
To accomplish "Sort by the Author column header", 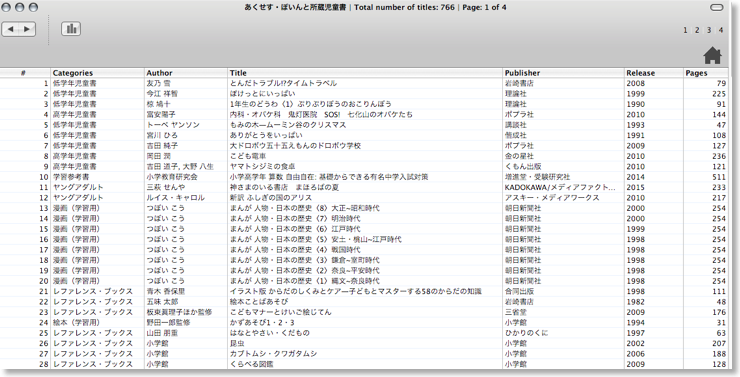I will click(185, 73).
